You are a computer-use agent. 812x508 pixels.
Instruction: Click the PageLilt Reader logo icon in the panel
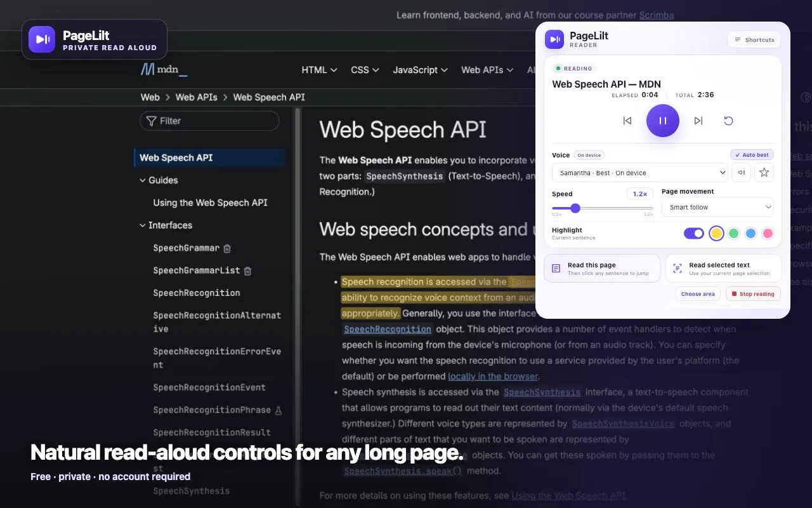point(554,39)
